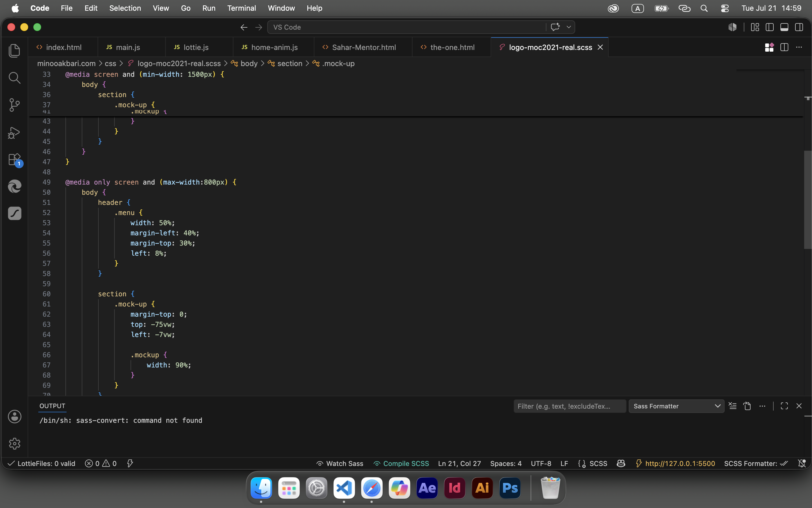This screenshot has height=508, width=812.
Task: Switch to the main.js tab
Action: 128,47
